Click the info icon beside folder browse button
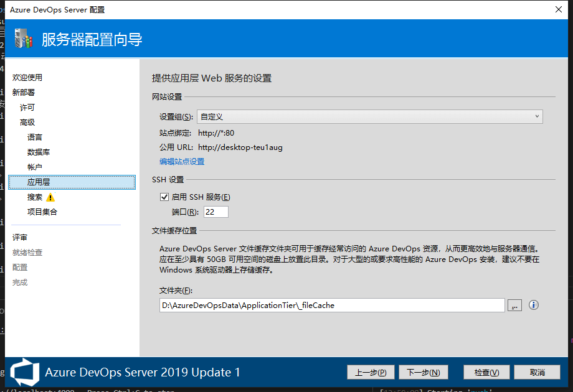Viewport: 573px width, 392px height. tap(533, 305)
